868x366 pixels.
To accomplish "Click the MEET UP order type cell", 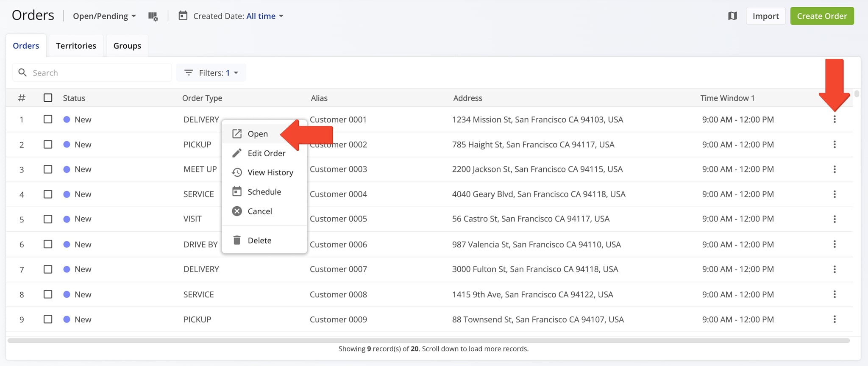I will pos(200,169).
